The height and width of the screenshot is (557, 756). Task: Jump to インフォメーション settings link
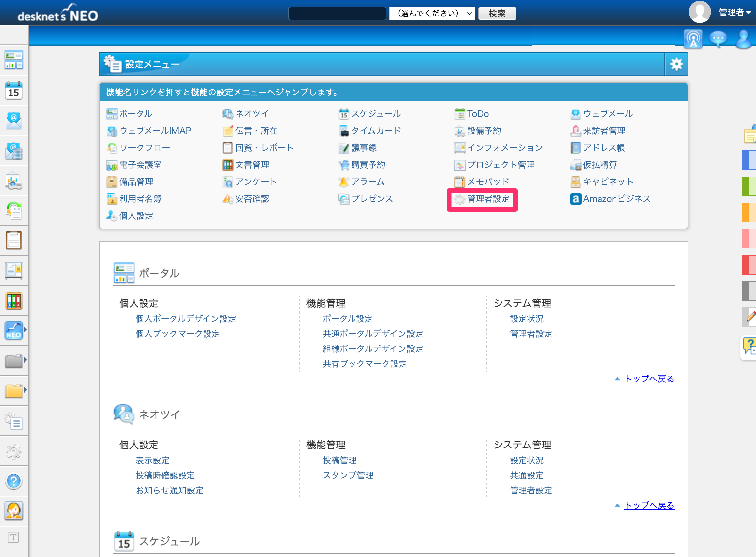click(505, 148)
